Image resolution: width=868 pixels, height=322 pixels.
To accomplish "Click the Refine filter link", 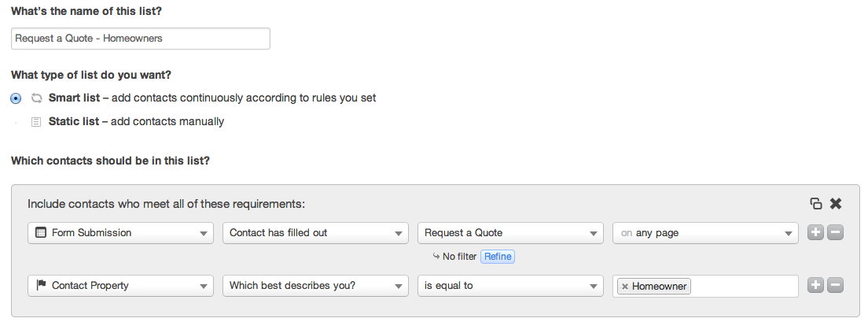I will tap(498, 257).
